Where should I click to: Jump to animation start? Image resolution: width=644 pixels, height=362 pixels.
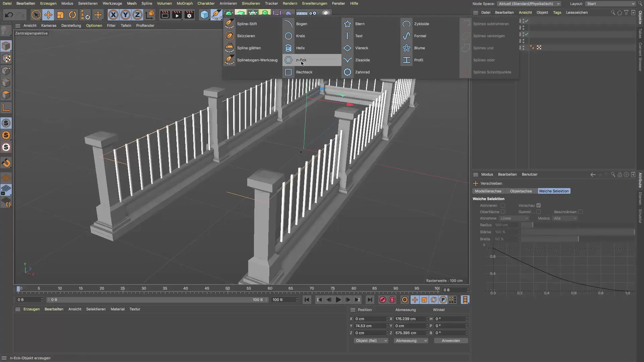click(307, 300)
